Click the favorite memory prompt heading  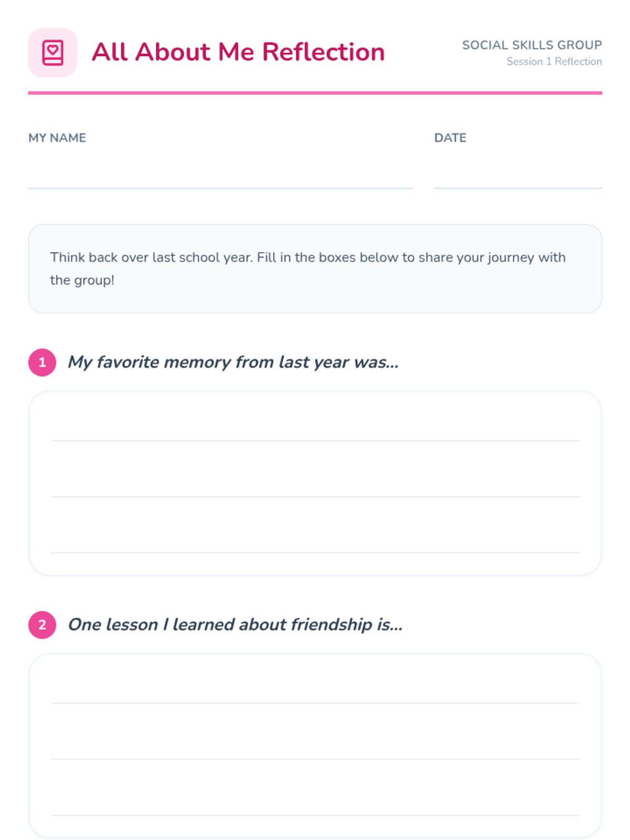233,362
